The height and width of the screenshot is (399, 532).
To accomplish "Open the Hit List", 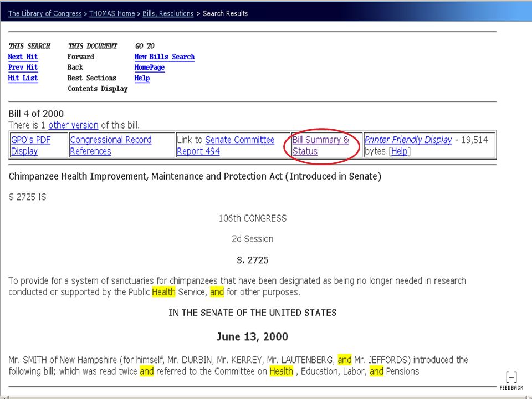I will coord(23,78).
